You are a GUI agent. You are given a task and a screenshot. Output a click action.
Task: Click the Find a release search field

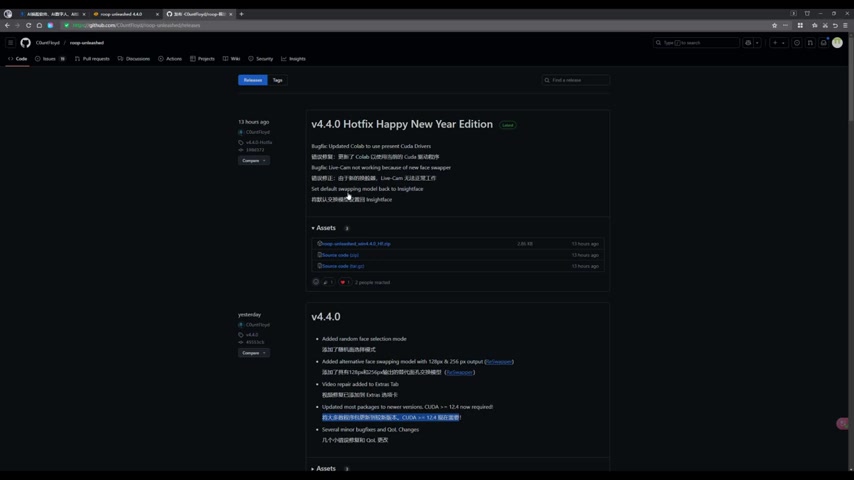tap(577, 80)
